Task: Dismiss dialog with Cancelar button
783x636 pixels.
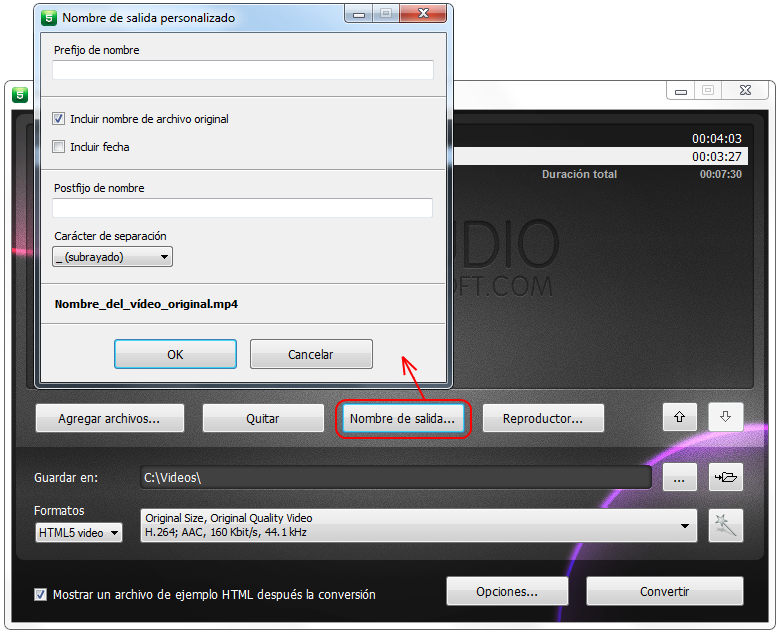Action: tap(311, 354)
